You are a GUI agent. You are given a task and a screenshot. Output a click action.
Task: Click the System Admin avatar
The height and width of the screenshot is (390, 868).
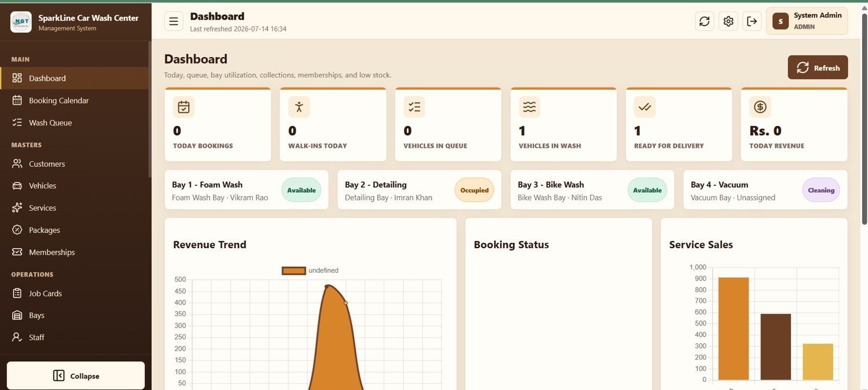(780, 21)
